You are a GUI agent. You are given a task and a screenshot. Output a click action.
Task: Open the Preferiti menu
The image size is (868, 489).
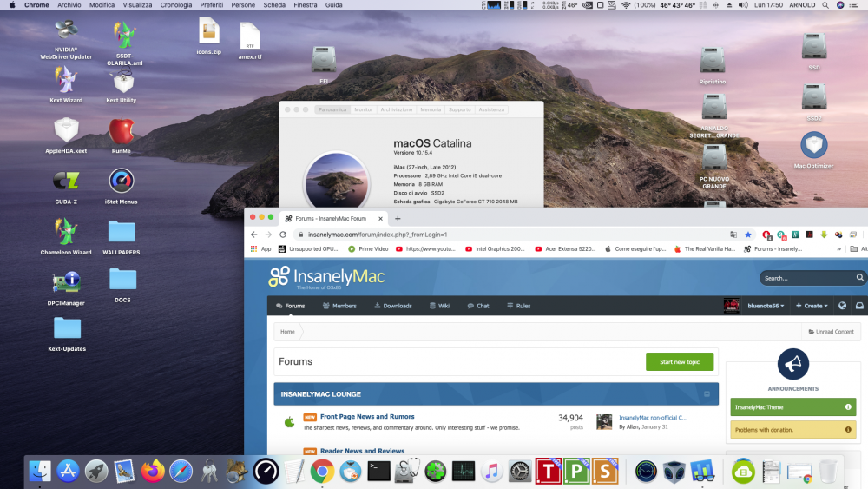pyautogui.click(x=212, y=5)
